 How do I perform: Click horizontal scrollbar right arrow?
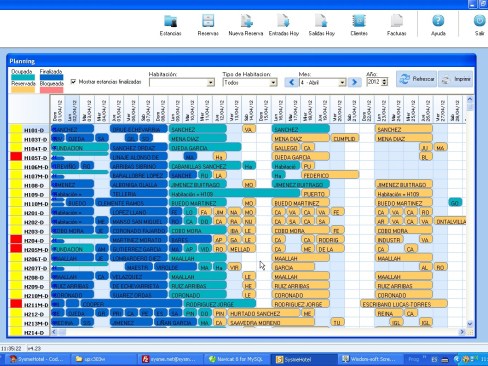(462, 332)
